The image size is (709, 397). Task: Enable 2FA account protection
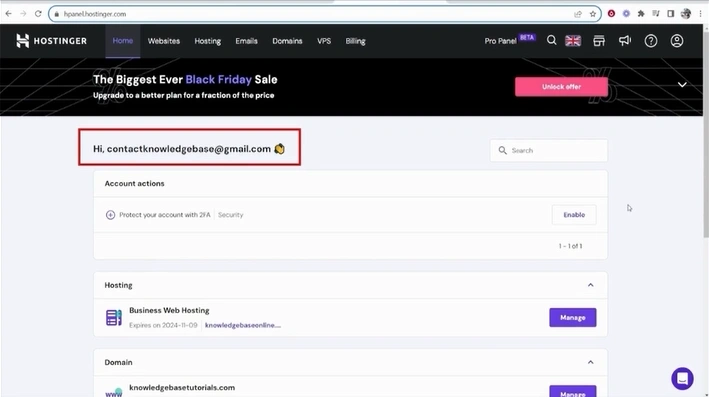pyautogui.click(x=574, y=215)
